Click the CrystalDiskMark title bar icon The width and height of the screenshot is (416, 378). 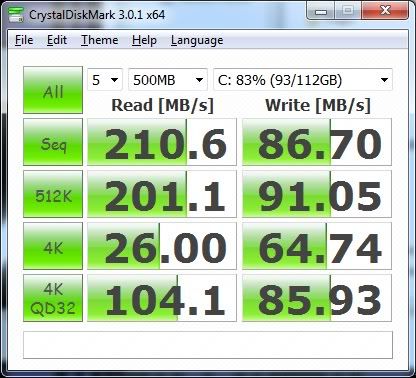coord(15,14)
